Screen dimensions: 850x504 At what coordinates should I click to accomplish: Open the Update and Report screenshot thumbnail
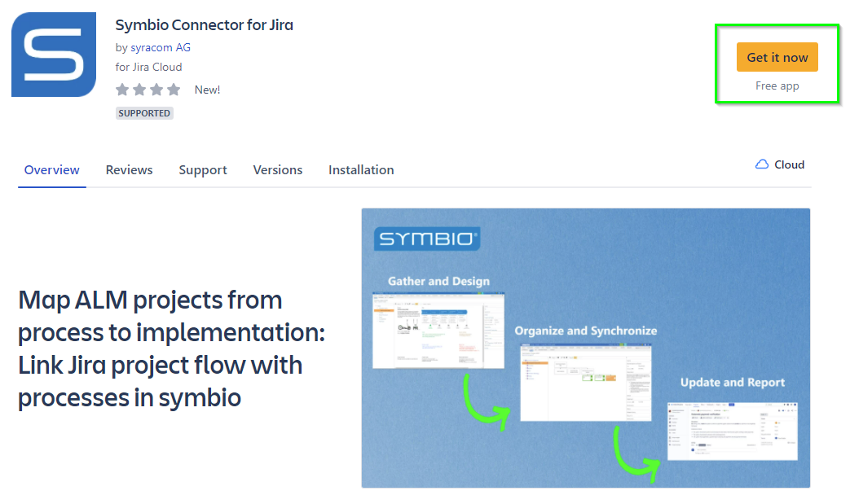[733, 432]
